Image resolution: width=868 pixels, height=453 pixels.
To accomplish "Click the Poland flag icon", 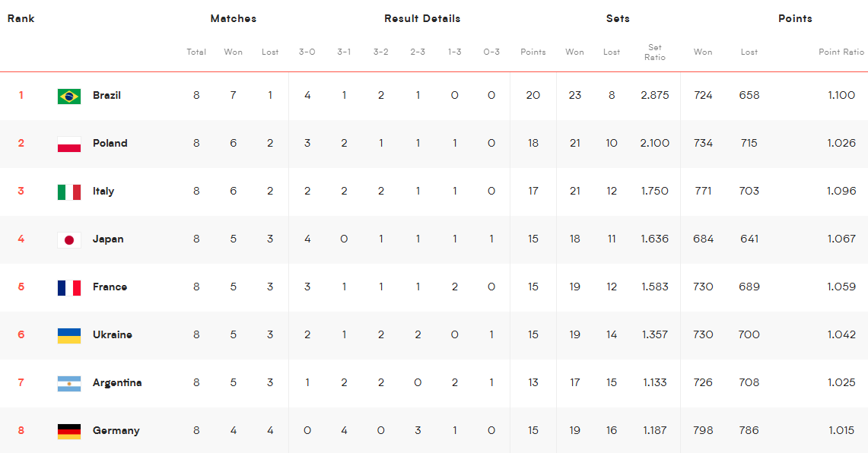I will 69,144.
